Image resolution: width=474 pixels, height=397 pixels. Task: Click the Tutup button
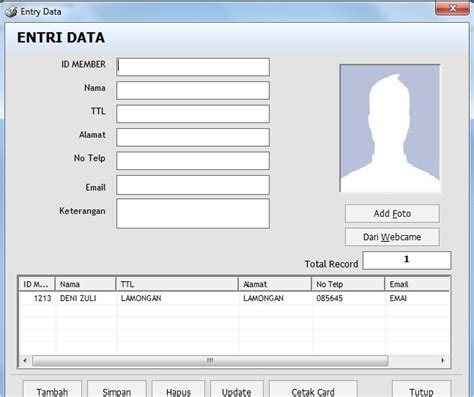pyautogui.click(x=421, y=390)
